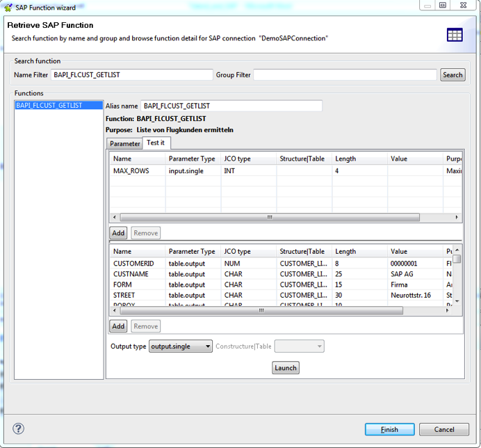
Task: Click the Neurottstr. 16 value cell
Action: pyautogui.click(x=415, y=295)
